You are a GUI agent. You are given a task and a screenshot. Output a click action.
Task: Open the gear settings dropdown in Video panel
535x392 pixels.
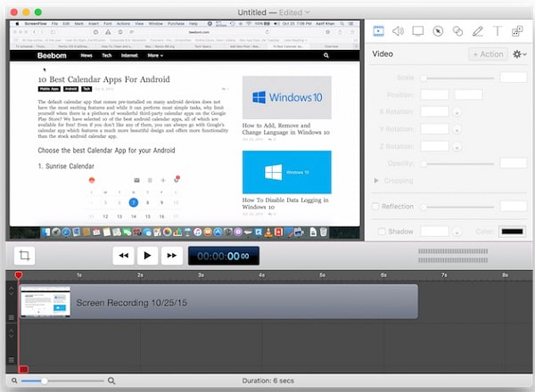[x=520, y=54]
